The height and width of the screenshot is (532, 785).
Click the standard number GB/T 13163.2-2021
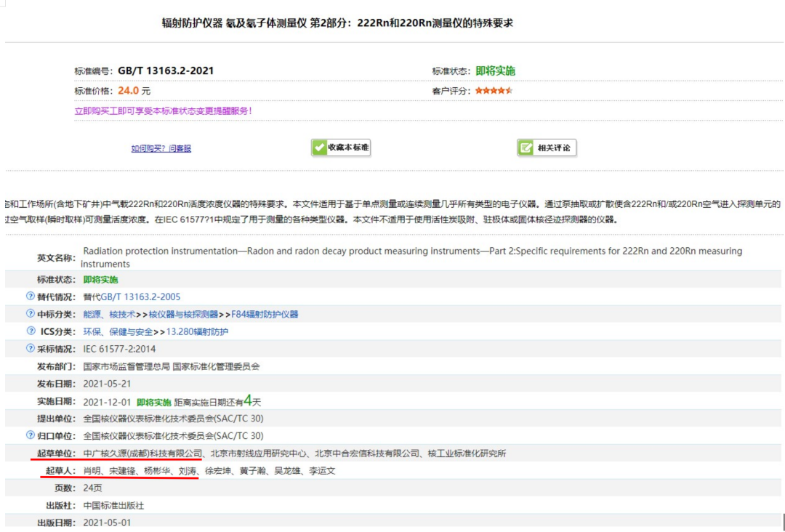pos(166,71)
